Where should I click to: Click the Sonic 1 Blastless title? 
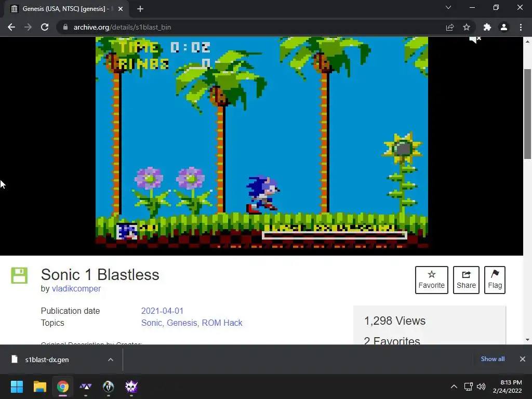[x=100, y=274]
